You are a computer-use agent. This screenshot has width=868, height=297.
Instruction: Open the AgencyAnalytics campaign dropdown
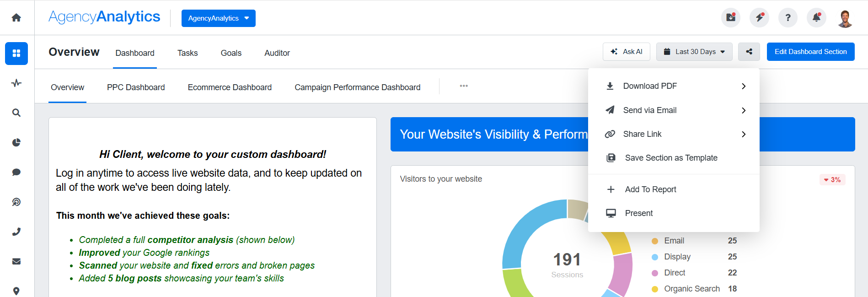(219, 18)
